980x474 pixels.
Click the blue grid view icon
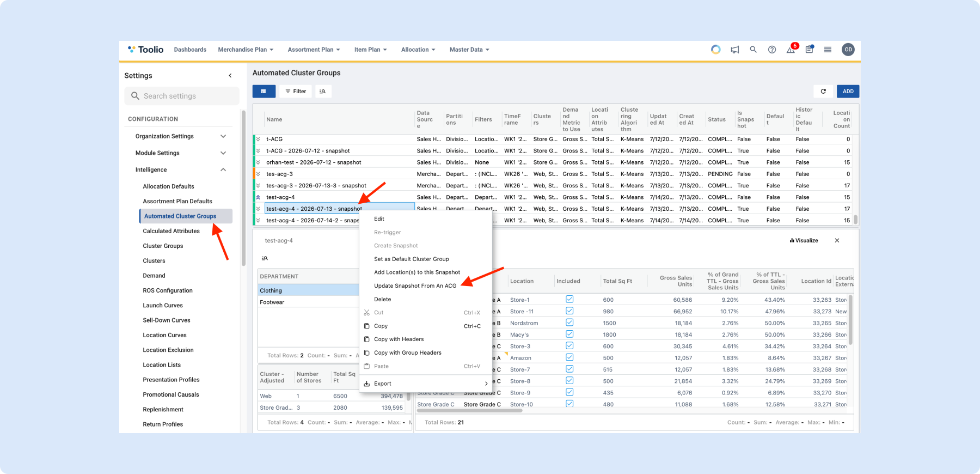click(264, 92)
